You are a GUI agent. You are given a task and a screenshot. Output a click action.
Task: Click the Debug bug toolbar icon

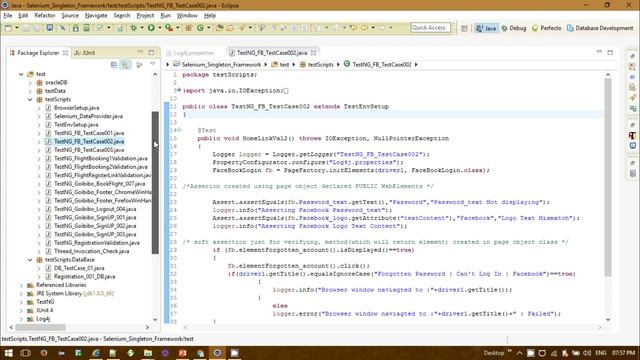133,28
